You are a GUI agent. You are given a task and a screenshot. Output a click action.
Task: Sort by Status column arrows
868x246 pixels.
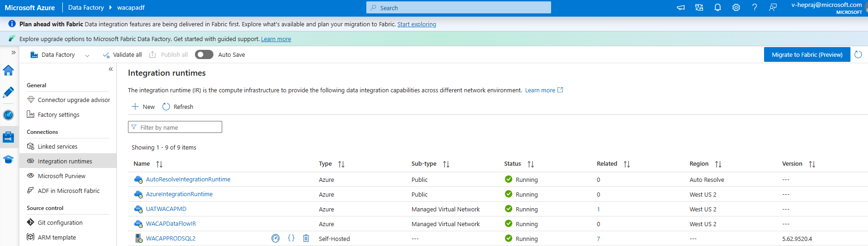coord(531,164)
